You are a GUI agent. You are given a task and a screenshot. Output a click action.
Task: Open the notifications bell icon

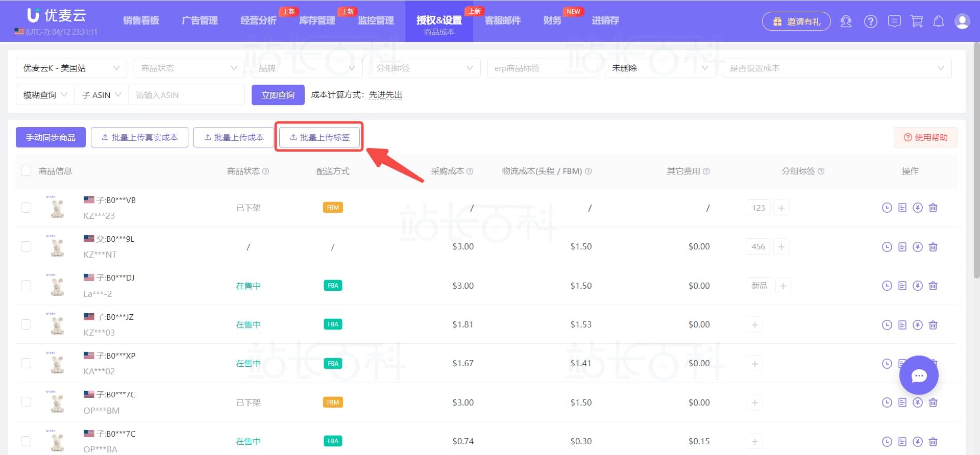938,21
